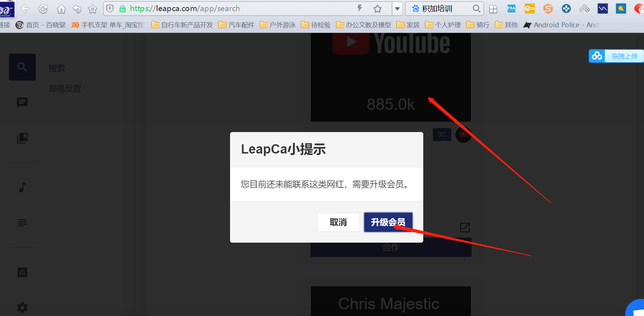Click the 拖拽上传 cloud upload widget

tap(616, 56)
